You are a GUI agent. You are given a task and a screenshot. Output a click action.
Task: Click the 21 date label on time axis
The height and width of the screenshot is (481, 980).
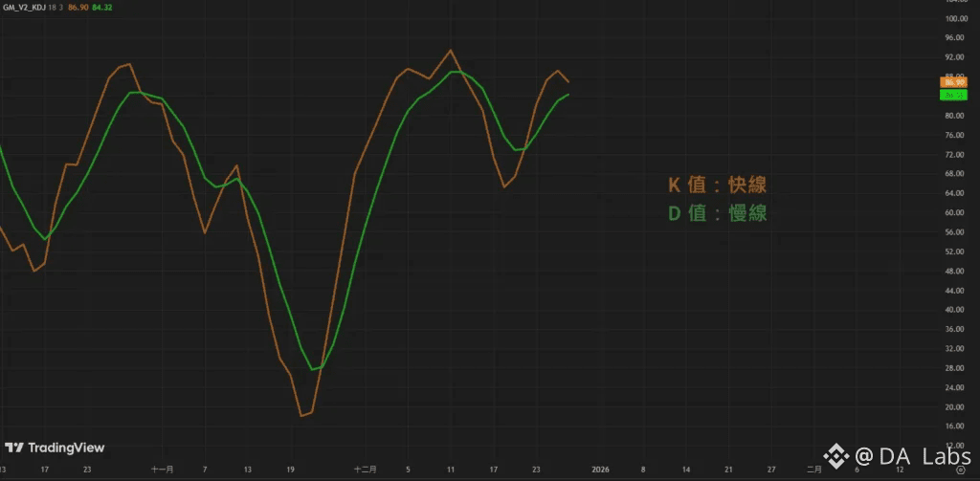(x=728, y=470)
